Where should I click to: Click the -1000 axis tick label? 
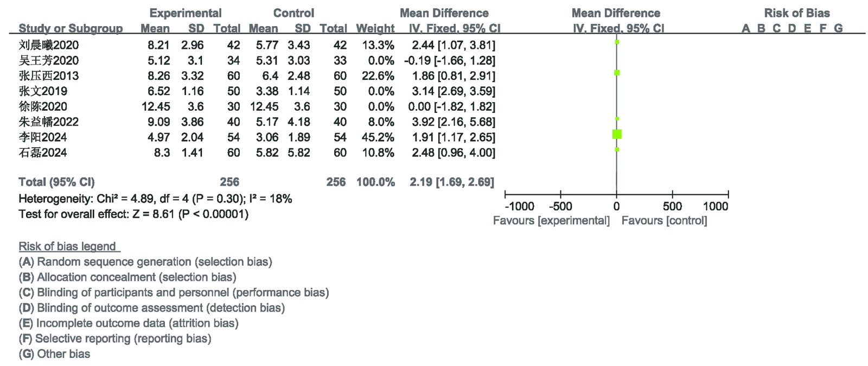click(x=519, y=206)
